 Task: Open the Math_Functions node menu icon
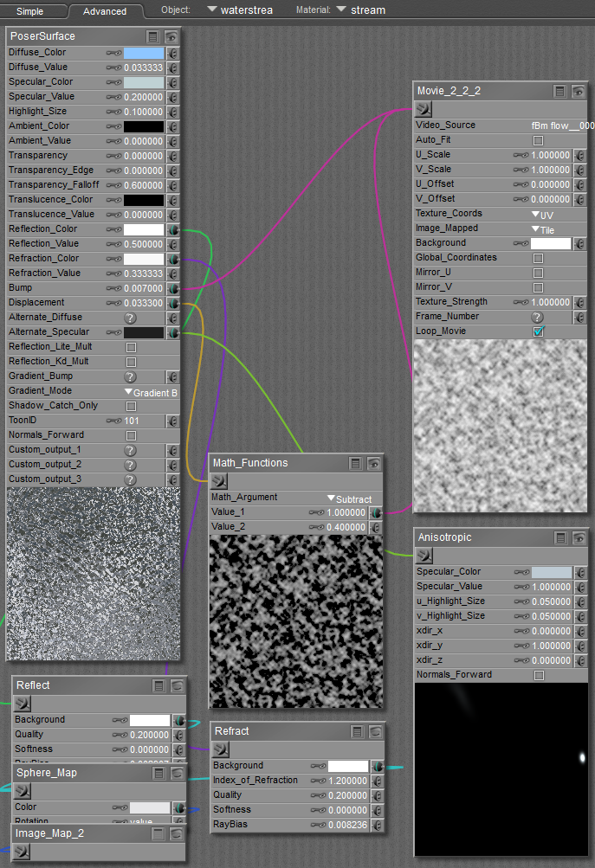[x=356, y=463]
